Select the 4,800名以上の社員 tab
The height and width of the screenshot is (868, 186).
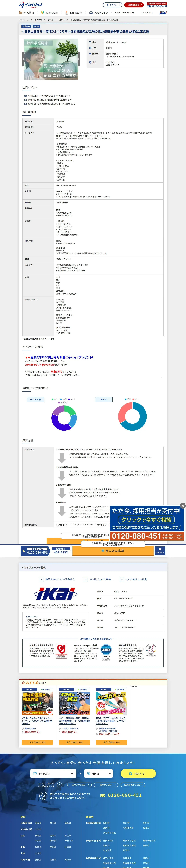coord(133,580)
